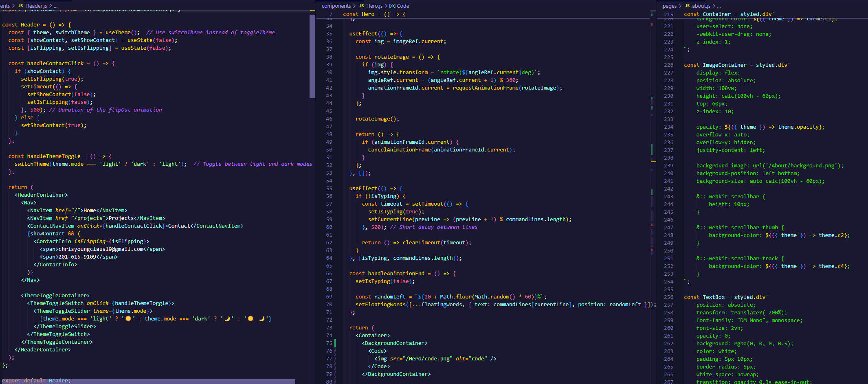Click '<BackgroundContainer>' opening tag on line 75
The image size is (868, 384).
click(395, 343)
